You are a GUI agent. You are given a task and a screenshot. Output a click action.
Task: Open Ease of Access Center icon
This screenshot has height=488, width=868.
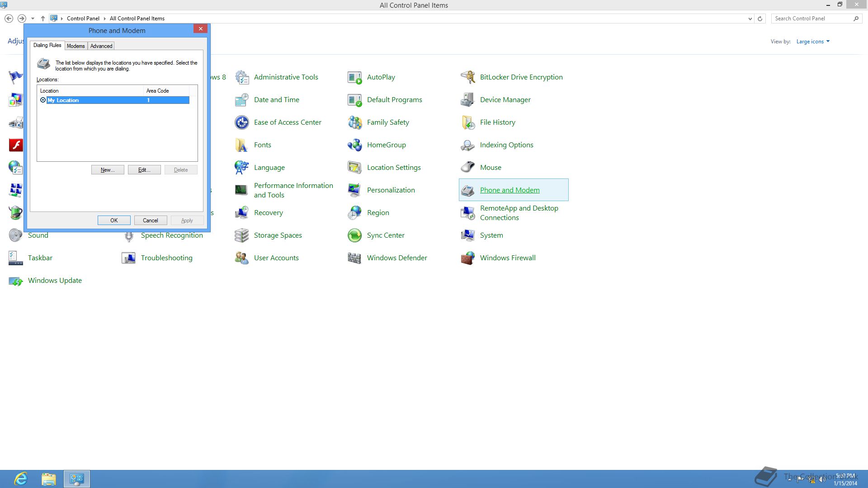click(242, 122)
